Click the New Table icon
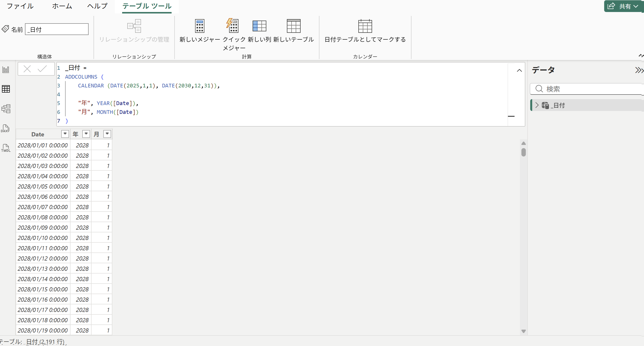The image size is (644, 346). [x=293, y=26]
